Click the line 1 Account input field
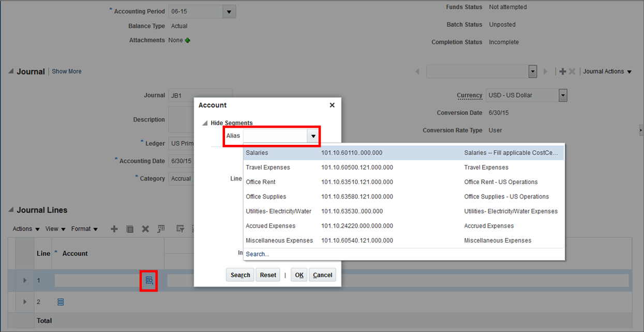Image resolution: width=644 pixels, height=332 pixels. (98, 280)
